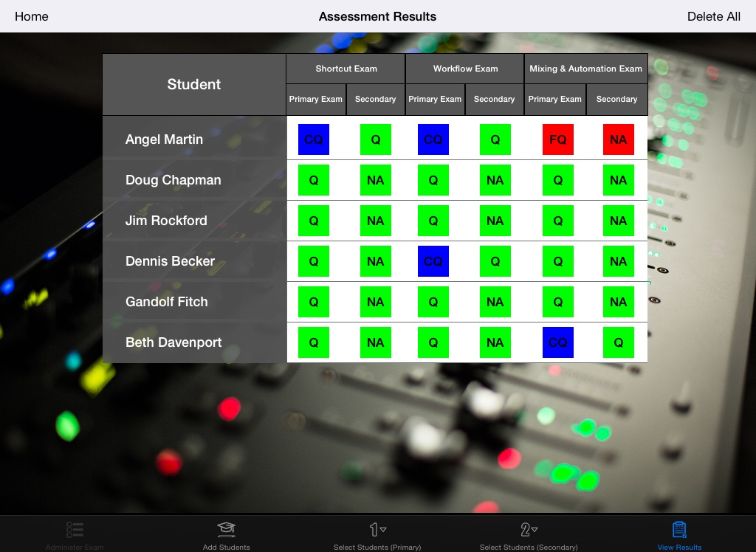Tap Gandolf Fitch's green Q Mixing primary result
The image size is (756, 552).
(557, 302)
